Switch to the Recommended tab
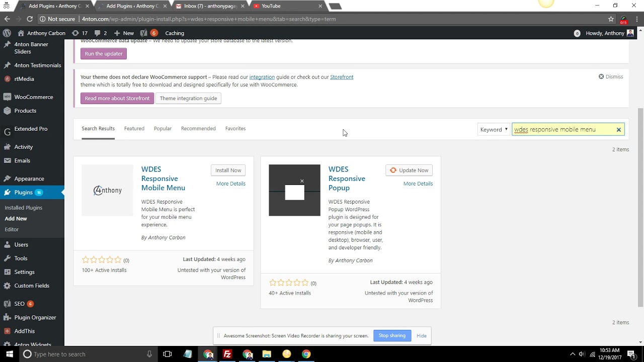The height and width of the screenshot is (362, 644). [x=198, y=129]
